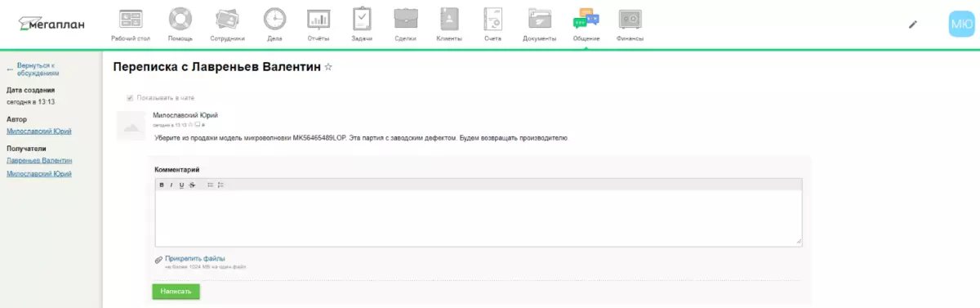Open the Счета section
980x308 pixels.
pyautogui.click(x=492, y=24)
